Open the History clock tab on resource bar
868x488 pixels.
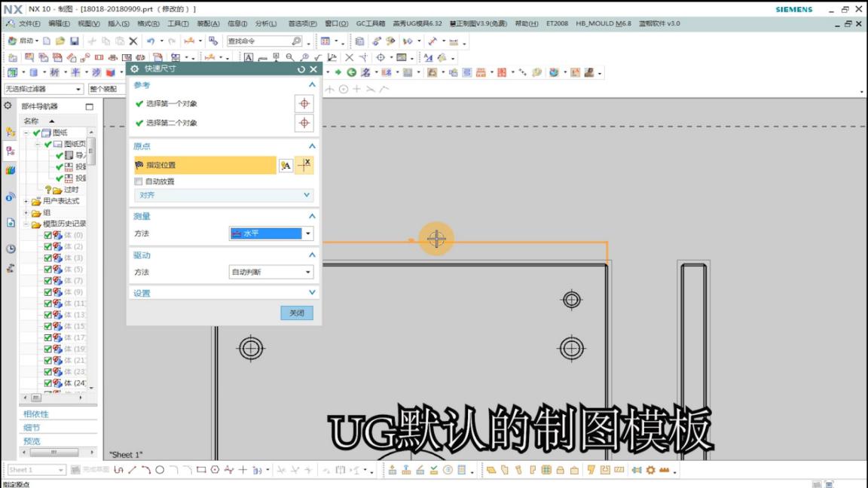coord(11,249)
